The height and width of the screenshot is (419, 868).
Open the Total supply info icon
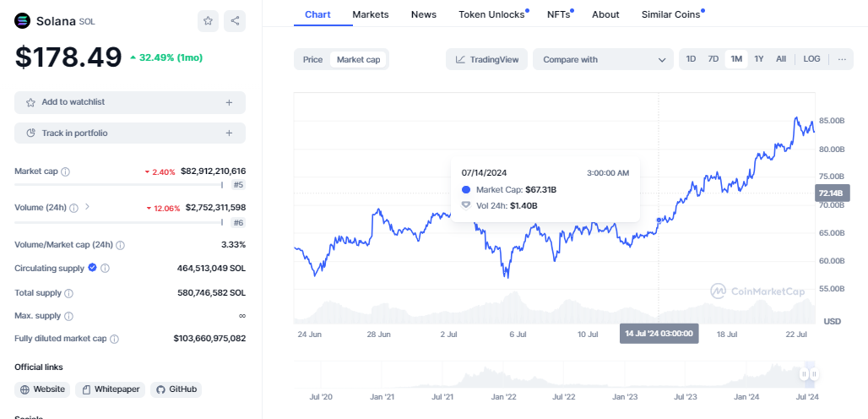pyautogui.click(x=68, y=293)
